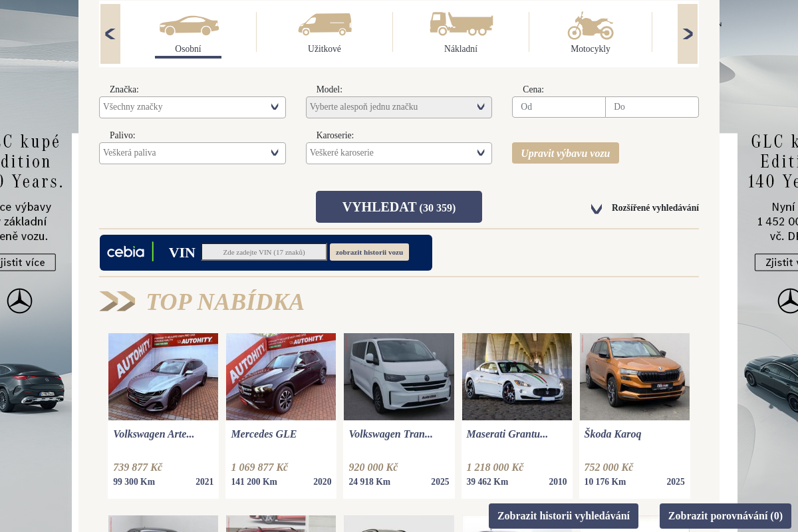Open the Značka brand dropdown
Image resolution: width=798 pixels, height=532 pixels.
coord(192,107)
